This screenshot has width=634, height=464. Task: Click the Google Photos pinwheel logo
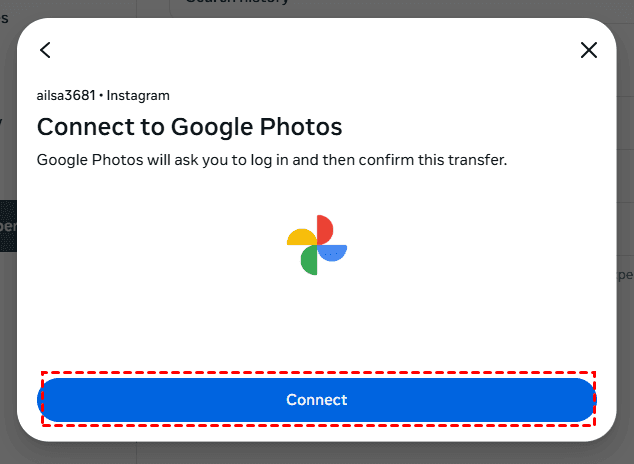point(317,245)
